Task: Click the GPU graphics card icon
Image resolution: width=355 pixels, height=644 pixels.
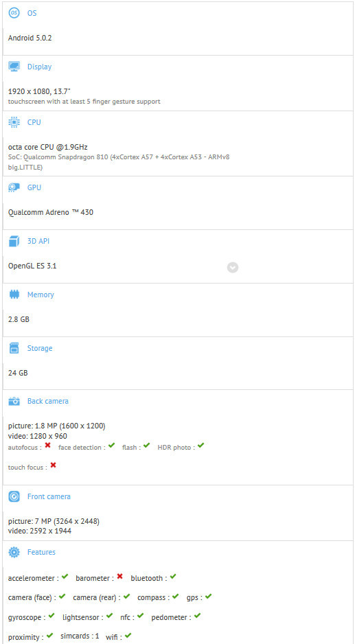Action: [14, 187]
